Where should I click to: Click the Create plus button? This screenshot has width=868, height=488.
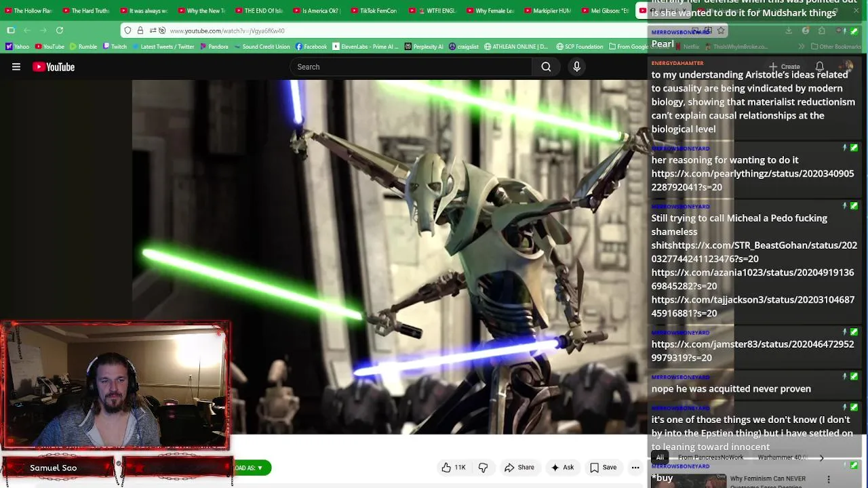(x=785, y=67)
